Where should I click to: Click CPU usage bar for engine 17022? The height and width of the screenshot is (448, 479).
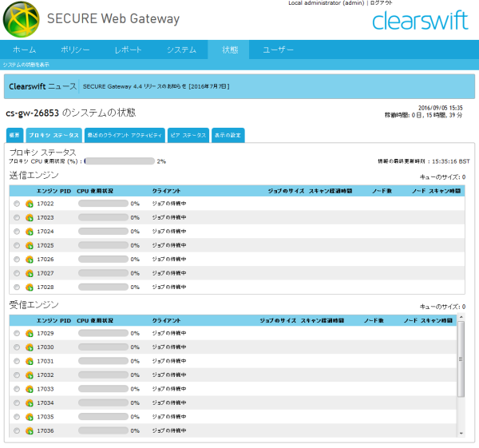(x=103, y=204)
